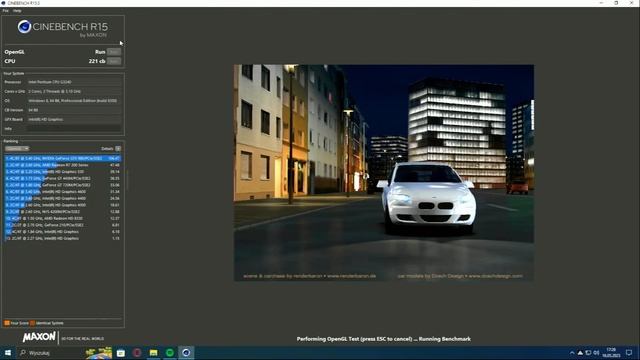The height and width of the screenshot is (360, 640).
Task: Click the benchmark status message text
Action: click(384, 339)
